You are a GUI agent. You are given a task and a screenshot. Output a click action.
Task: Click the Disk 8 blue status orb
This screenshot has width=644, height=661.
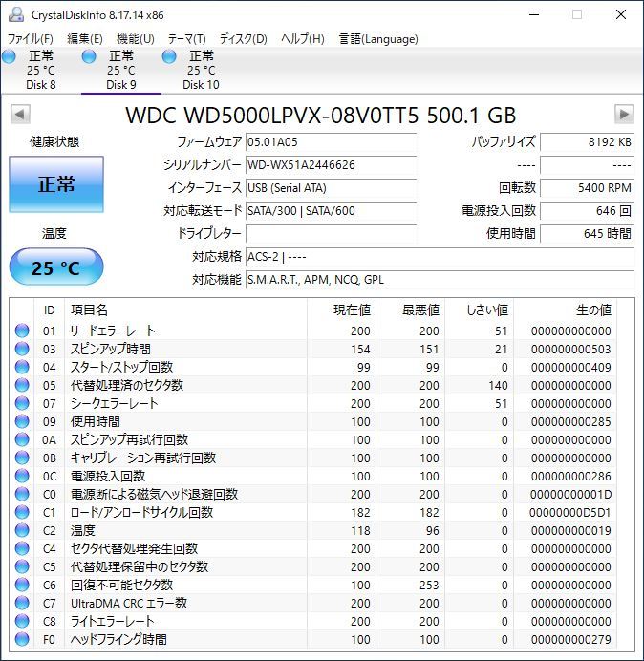(9, 56)
